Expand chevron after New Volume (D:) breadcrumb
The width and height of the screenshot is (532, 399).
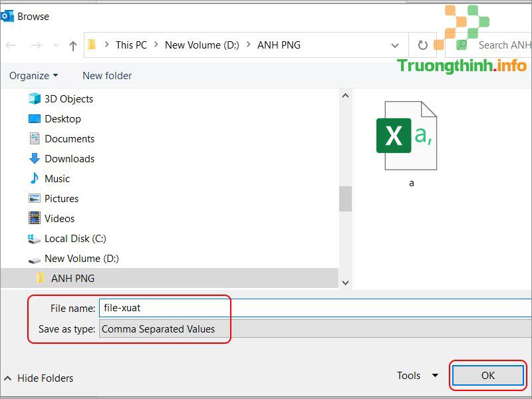pos(248,45)
